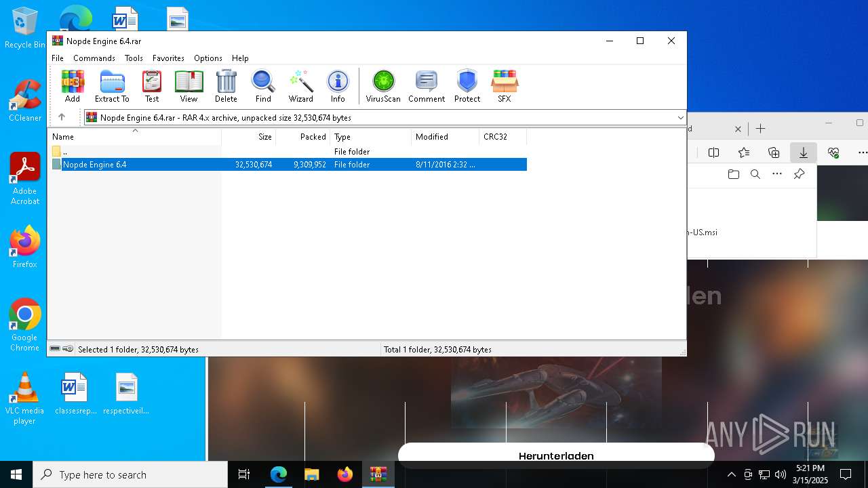Open the Tools menu
Screen dimensions: 868x488
(x=134, y=58)
